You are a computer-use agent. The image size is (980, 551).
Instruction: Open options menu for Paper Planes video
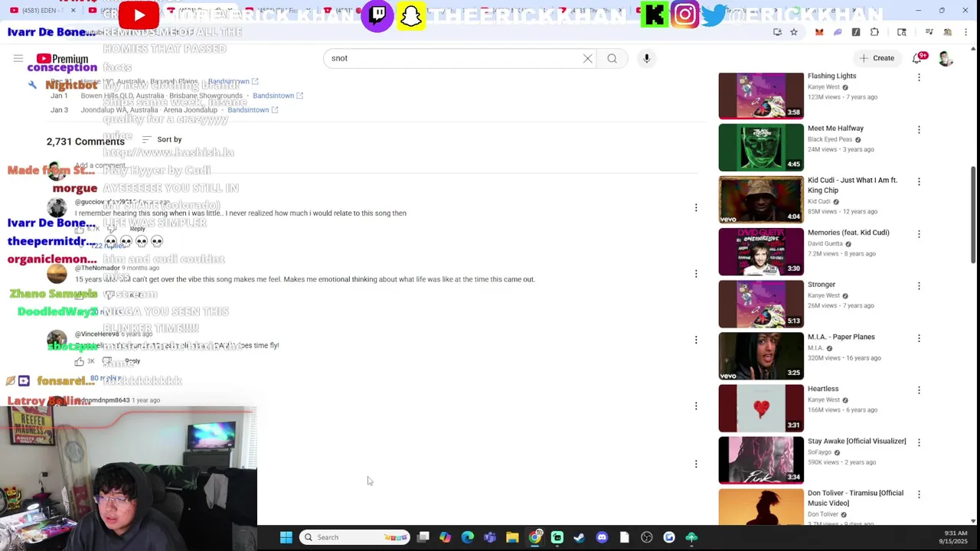pyautogui.click(x=919, y=337)
